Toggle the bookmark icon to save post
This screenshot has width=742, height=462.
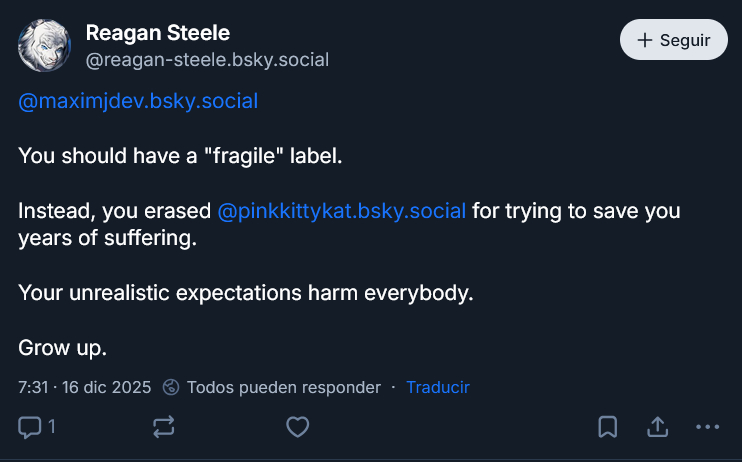coord(607,427)
